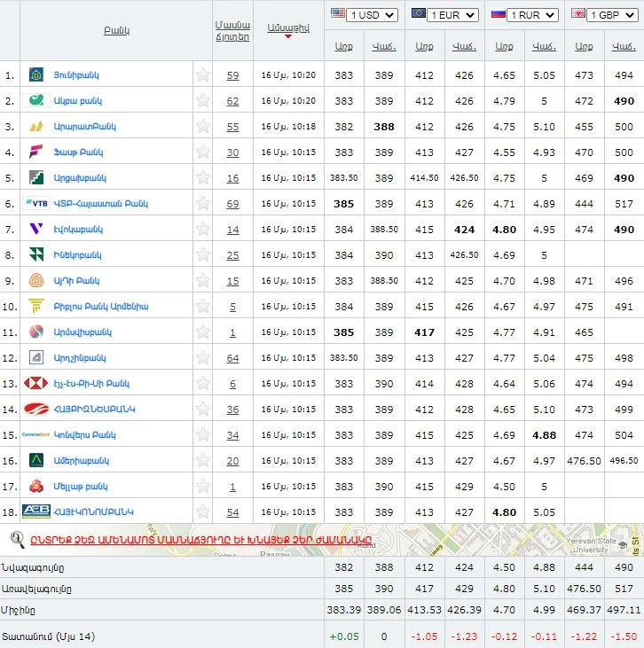Toggle the favorite star in row 10
Image resolution: width=644 pixels, height=648 pixels.
pos(202,306)
